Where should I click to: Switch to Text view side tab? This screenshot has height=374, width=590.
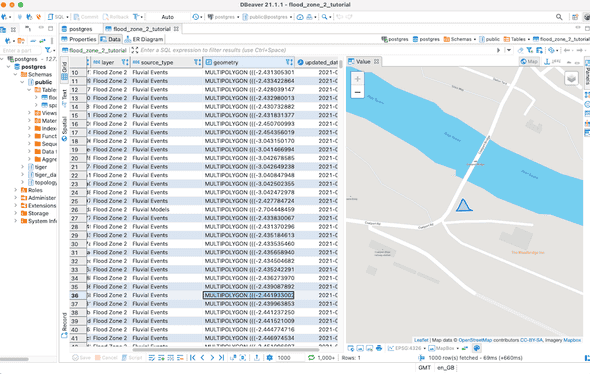pos(64,97)
